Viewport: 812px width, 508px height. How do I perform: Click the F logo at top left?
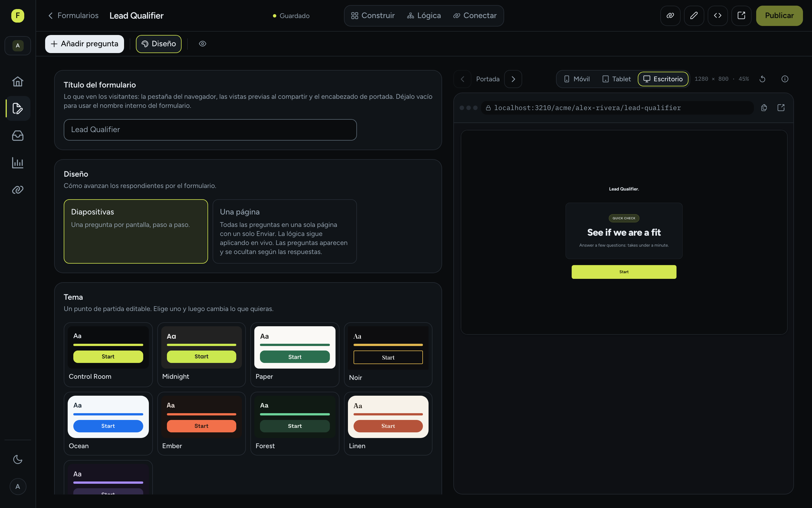click(17, 16)
